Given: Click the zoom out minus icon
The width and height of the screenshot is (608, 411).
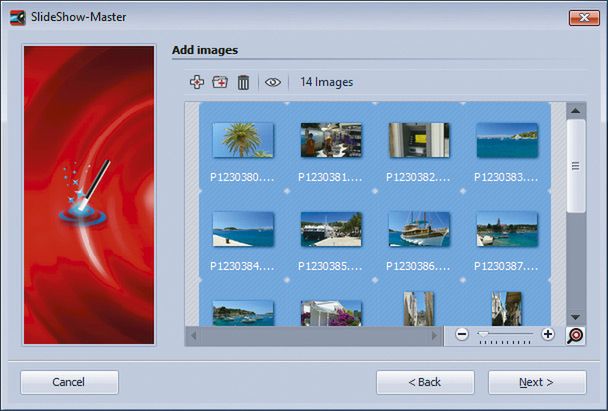Looking at the screenshot, I should pos(462,334).
